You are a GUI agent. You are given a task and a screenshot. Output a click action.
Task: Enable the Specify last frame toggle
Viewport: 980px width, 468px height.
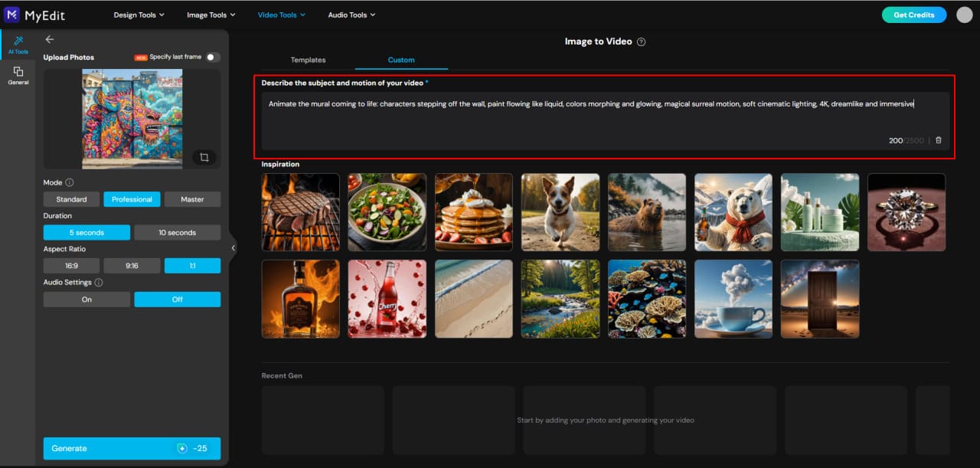click(x=213, y=56)
